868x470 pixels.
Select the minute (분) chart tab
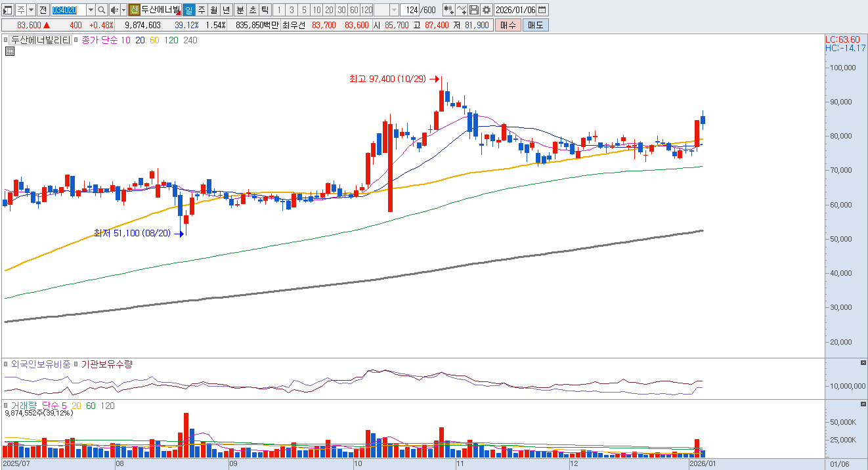pos(240,10)
